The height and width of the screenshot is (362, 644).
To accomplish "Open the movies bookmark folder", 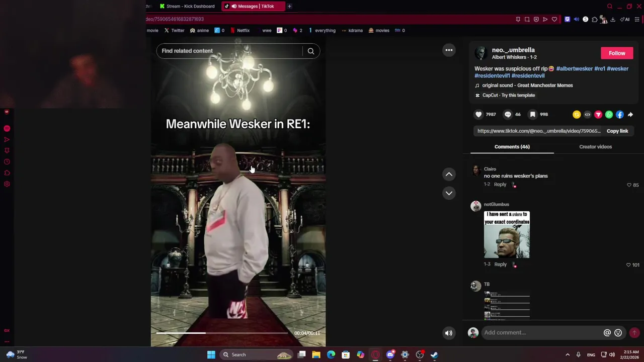I will (x=379, y=30).
